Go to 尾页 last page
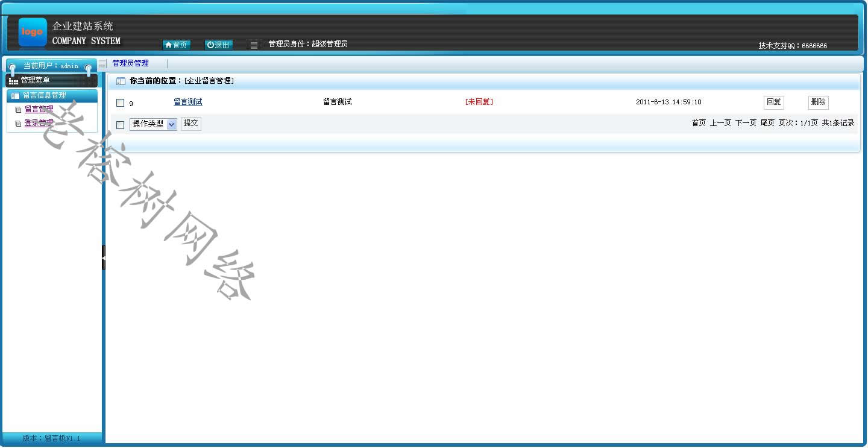Image resolution: width=868 pixels, height=448 pixels. click(x=767, y=123)
